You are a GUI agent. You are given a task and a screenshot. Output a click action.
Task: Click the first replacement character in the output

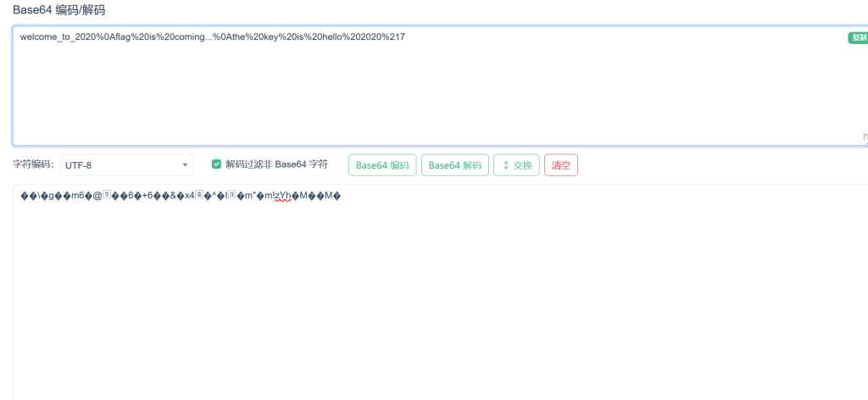coord(25,197)
